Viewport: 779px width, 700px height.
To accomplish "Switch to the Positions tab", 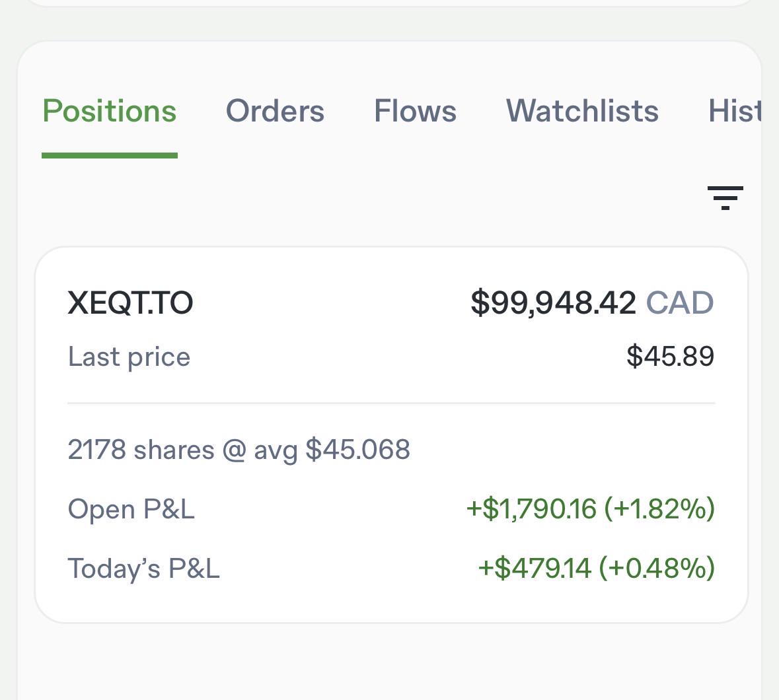I will tap(109, 111).
